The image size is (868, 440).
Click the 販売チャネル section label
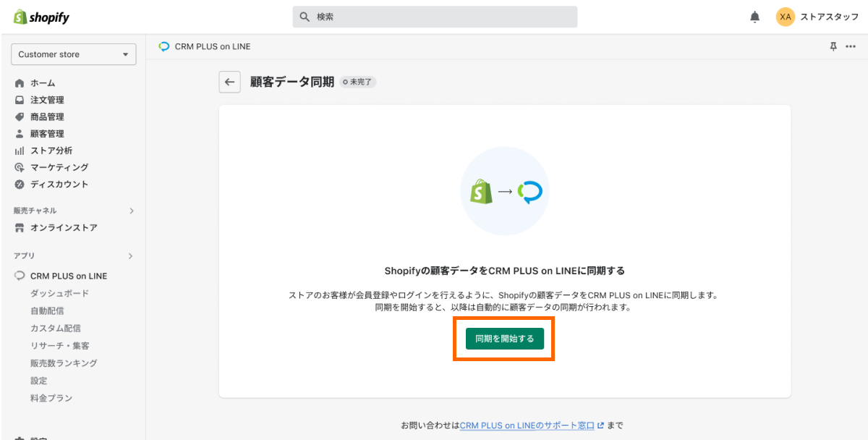35,211
